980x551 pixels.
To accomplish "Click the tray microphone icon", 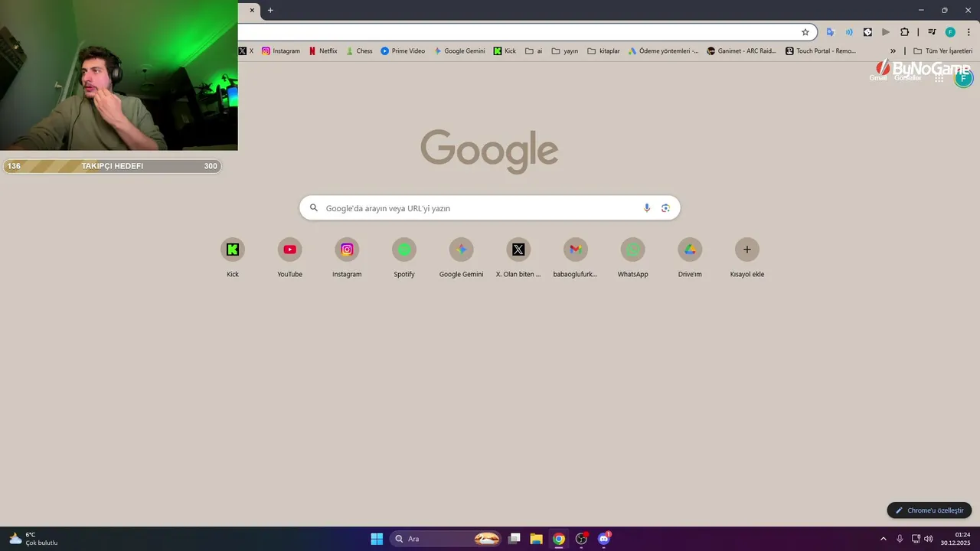I will pos(900,539).
